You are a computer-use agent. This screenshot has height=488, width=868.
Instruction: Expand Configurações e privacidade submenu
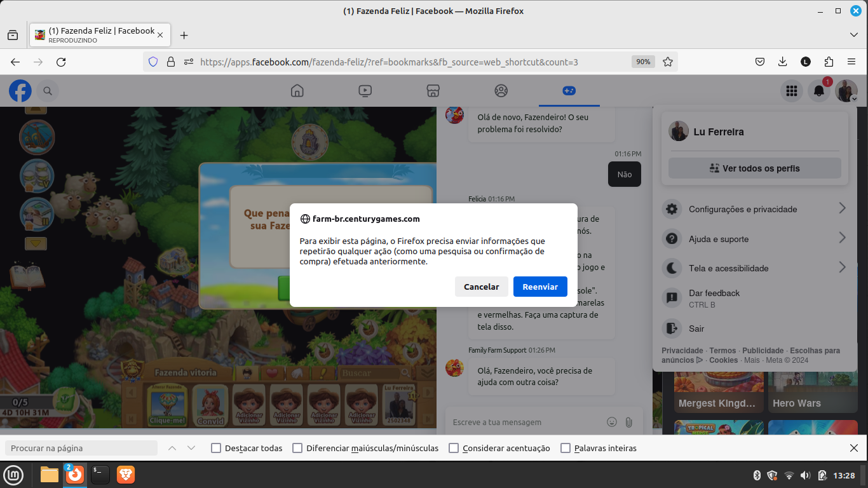[755, 209]
